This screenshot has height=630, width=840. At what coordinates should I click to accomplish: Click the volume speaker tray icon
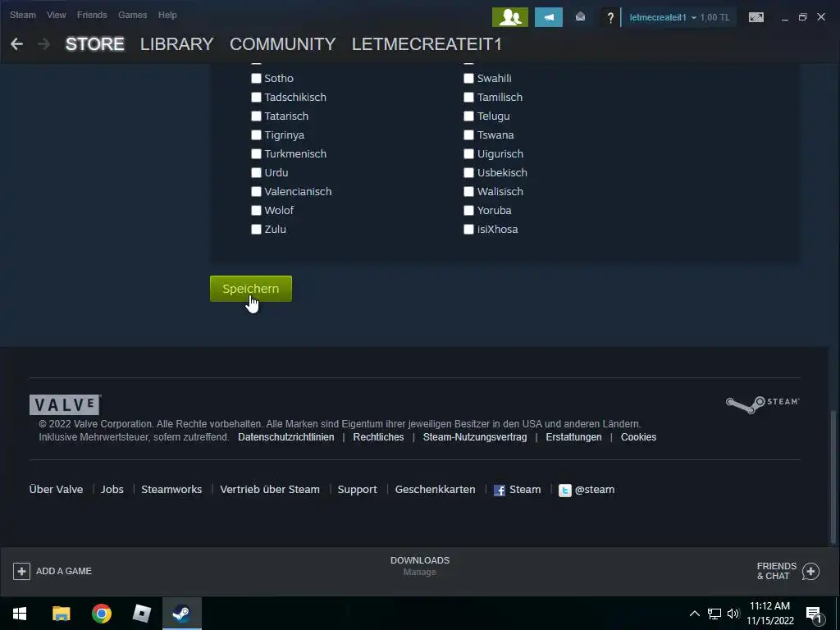point(733,614)
